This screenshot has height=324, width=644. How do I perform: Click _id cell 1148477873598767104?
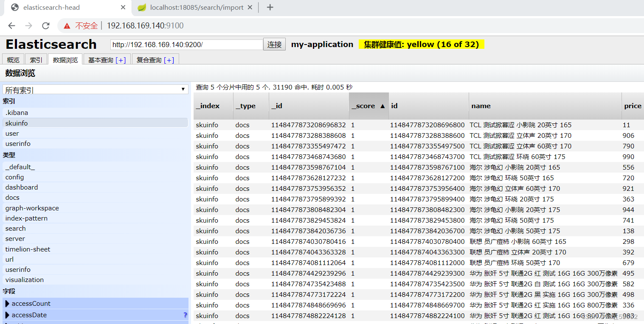309,168
